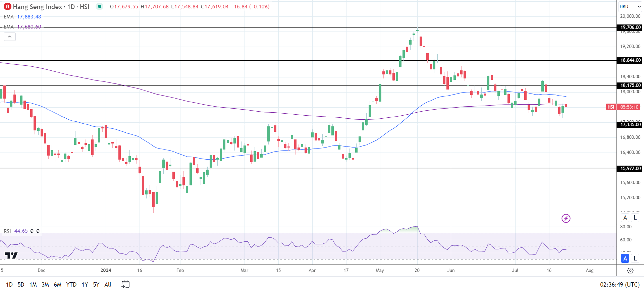Select the 1D time range
644x293 pixels.
(9, 285)
